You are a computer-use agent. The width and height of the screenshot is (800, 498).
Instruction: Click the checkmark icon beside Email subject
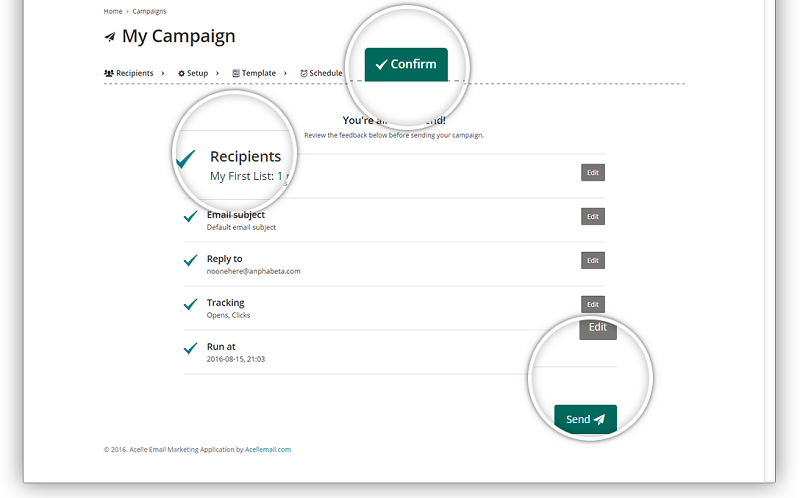coord(190,217)
